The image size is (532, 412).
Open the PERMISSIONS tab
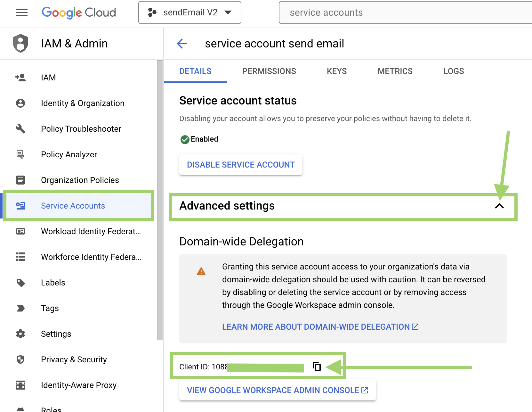pos(269,71)
